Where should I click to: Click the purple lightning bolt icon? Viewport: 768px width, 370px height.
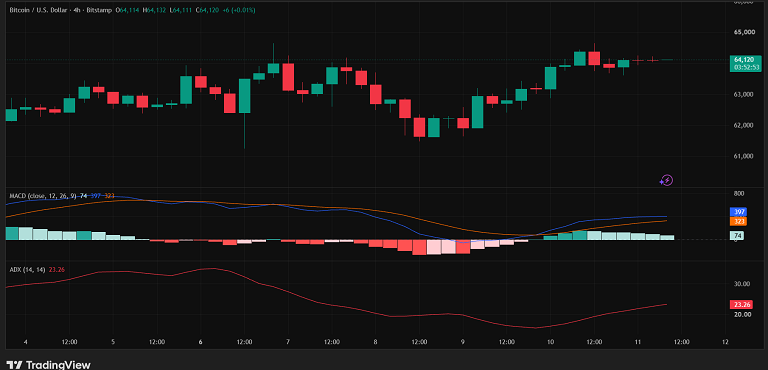coord(666,180)
